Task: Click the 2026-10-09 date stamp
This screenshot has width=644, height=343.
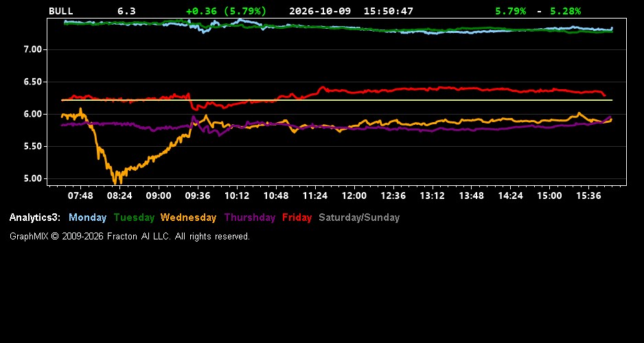Action: pyautogui.click(x=320, y=11)
